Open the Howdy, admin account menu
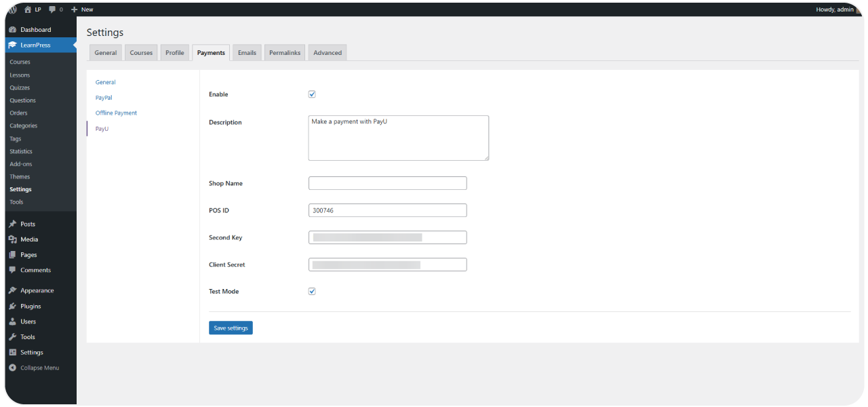 (835, 9)
